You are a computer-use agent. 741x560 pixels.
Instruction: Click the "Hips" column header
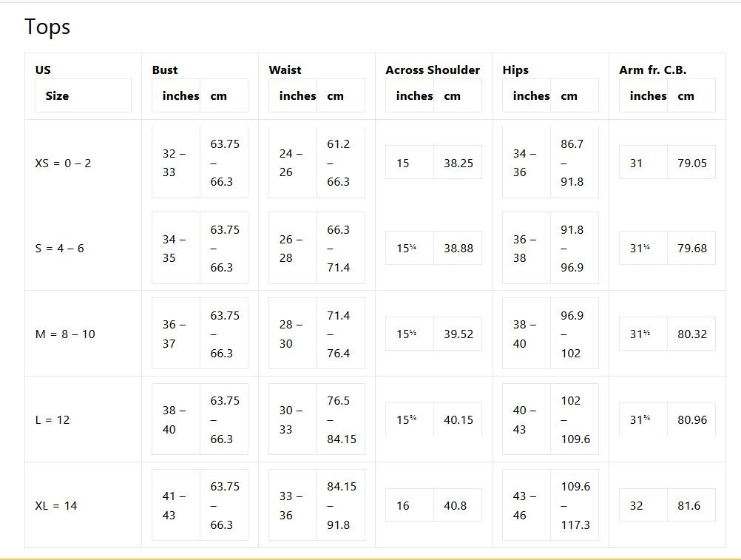coord(515,70)
